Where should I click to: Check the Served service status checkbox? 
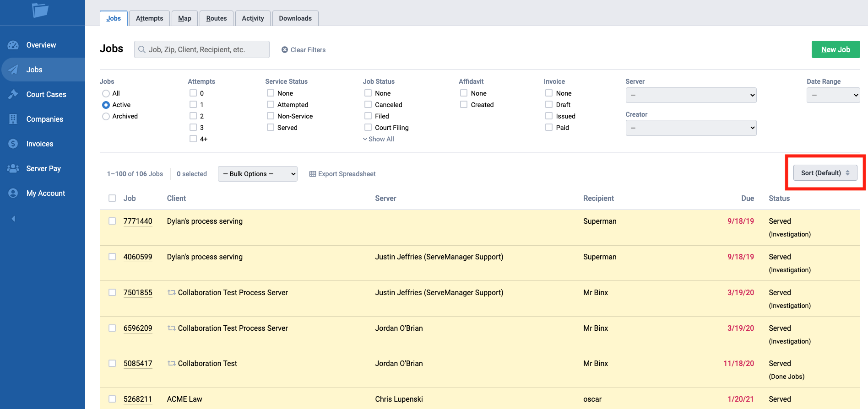pyautogui.click(x=271, y=128)
